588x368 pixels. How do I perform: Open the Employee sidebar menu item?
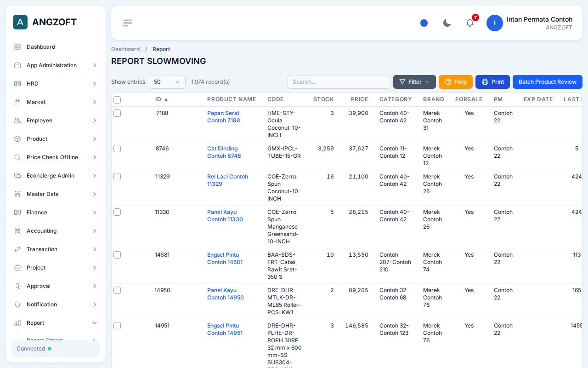click(56, 121)
